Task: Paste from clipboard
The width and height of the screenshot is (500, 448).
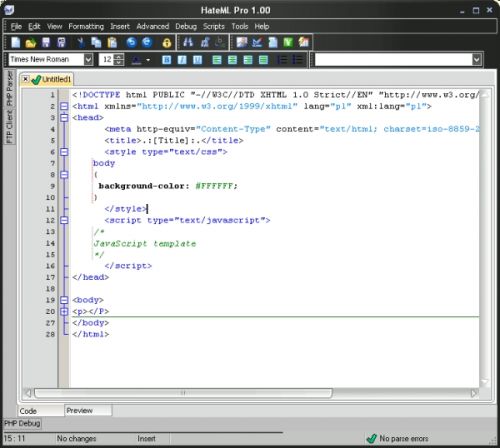Action: click(x=112, y=42)
